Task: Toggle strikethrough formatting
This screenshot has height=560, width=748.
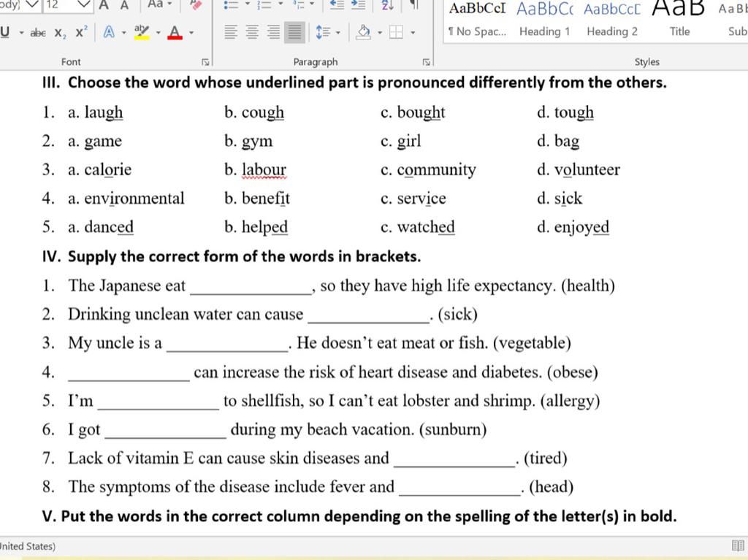Action: click(38, 32)
